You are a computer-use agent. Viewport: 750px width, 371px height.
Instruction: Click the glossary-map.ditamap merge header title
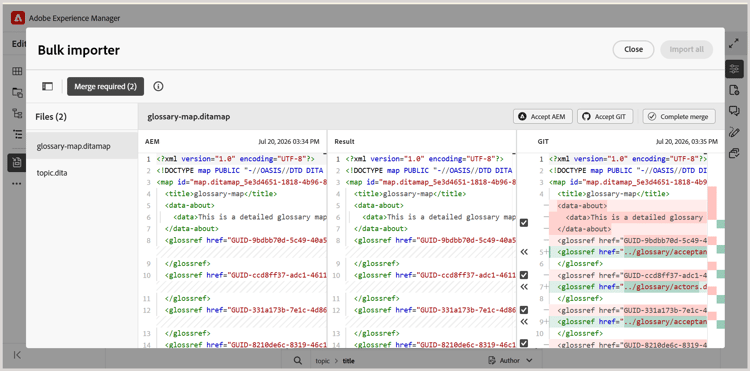point(188,116)
